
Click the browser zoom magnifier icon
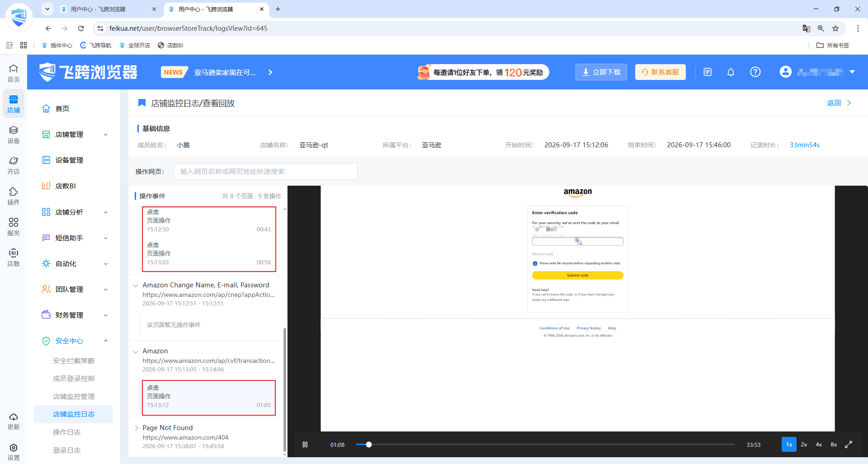821,28
